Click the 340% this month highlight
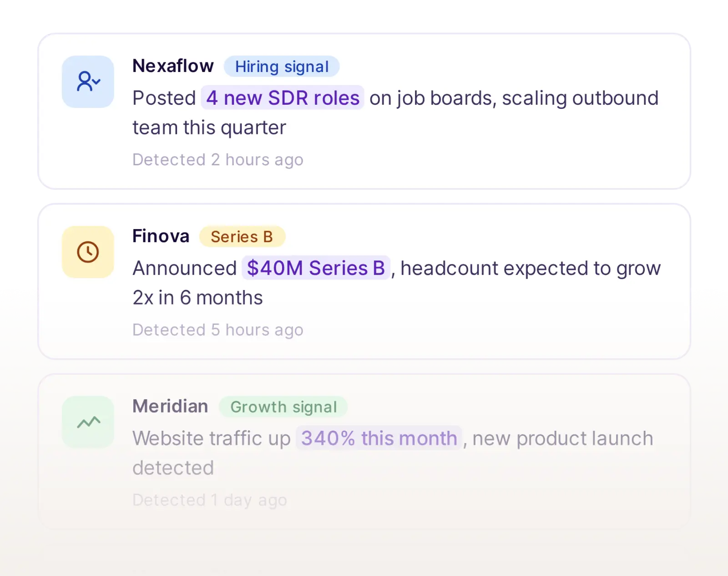 (379, 438)
